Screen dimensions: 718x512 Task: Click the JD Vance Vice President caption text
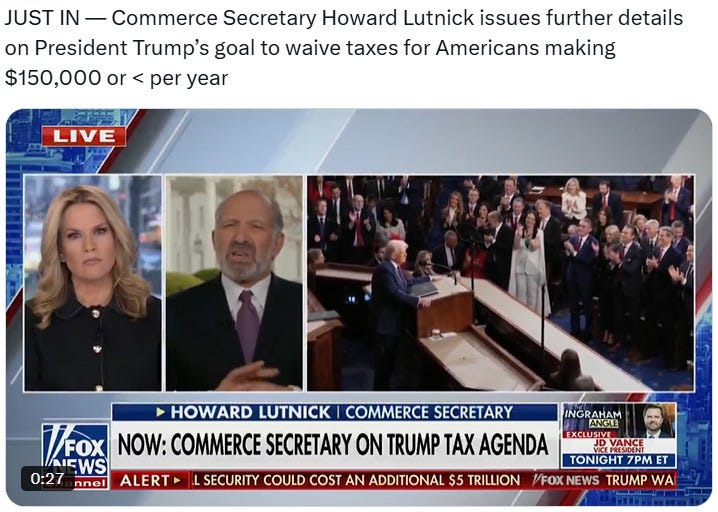619,446
